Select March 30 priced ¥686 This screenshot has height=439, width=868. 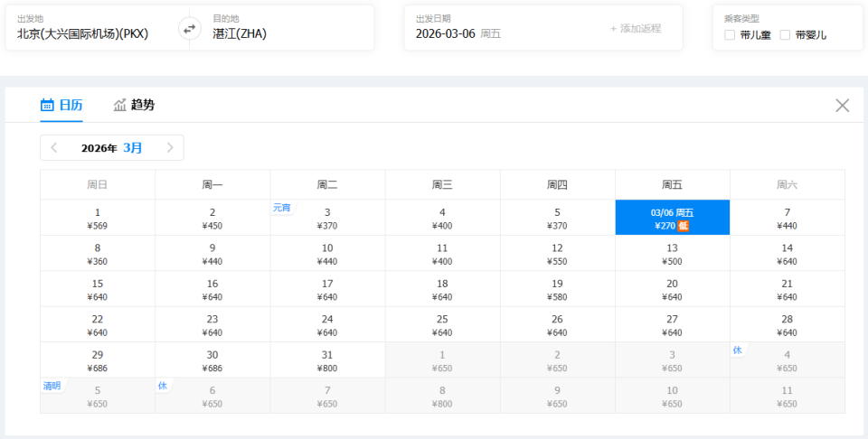tap(212, 360)
